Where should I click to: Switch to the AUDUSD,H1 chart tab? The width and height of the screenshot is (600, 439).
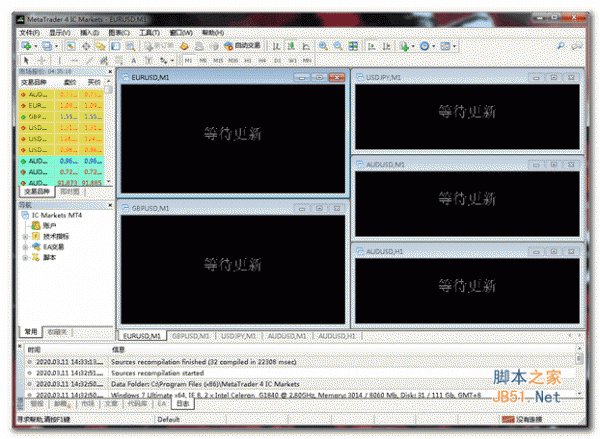point(337,336)
